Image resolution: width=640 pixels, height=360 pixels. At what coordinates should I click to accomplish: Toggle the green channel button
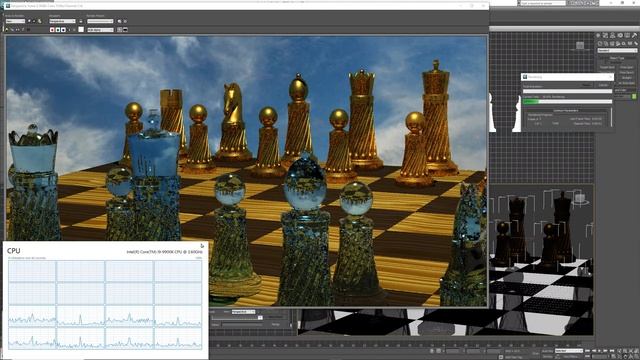click(x=58, y=30)
